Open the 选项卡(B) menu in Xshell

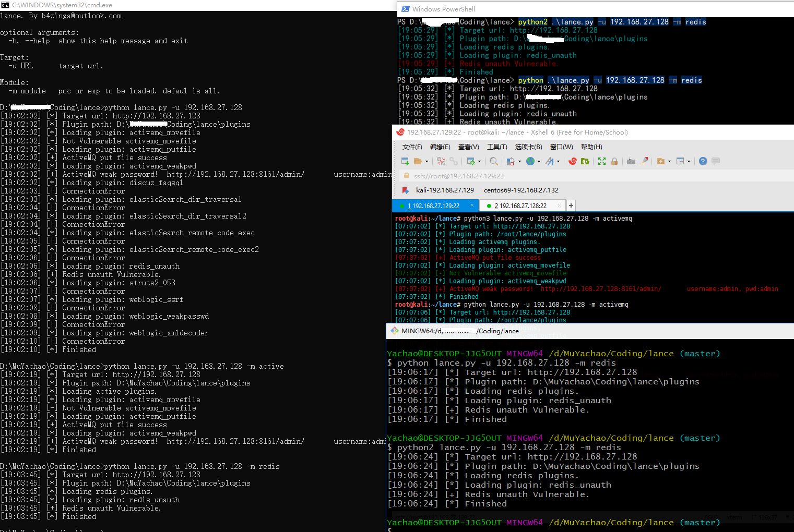[x=529, y=147]
